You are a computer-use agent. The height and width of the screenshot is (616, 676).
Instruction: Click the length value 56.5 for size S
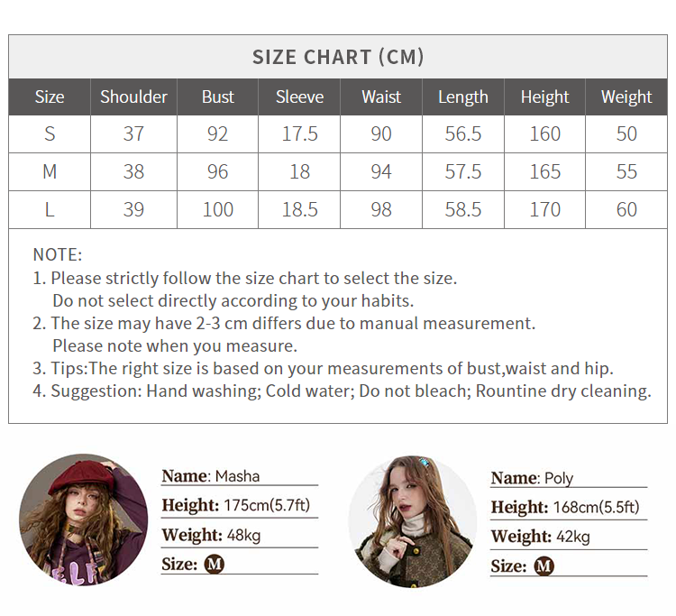click(463, 133)
